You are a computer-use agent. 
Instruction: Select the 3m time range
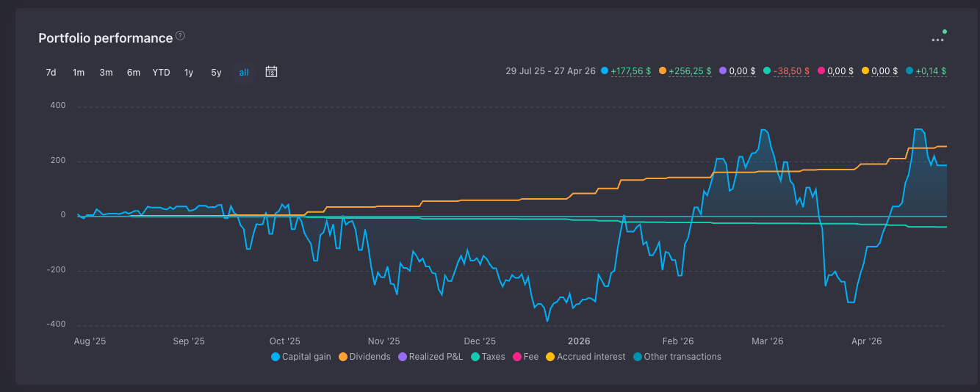[x=107, y=72]
